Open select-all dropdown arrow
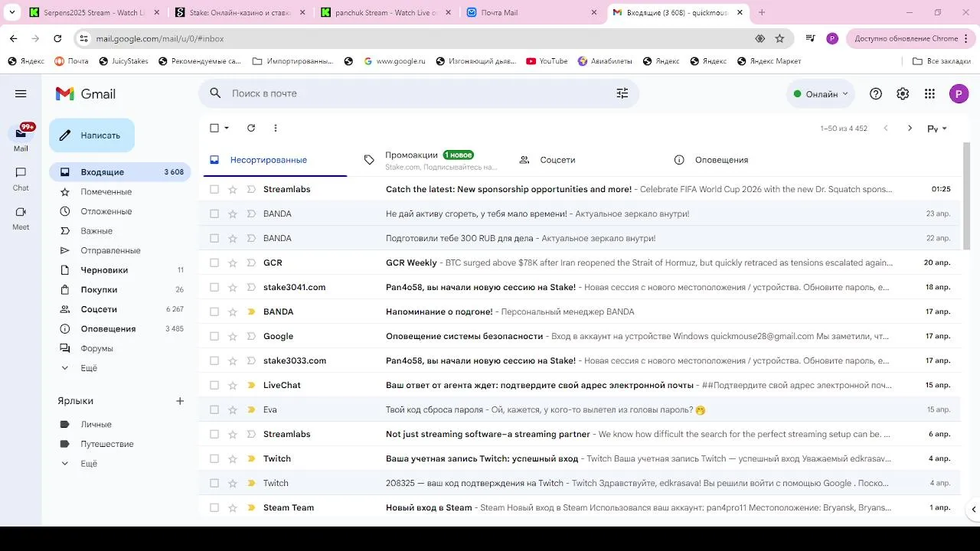The image size is (980, 551). click(227, 128)
